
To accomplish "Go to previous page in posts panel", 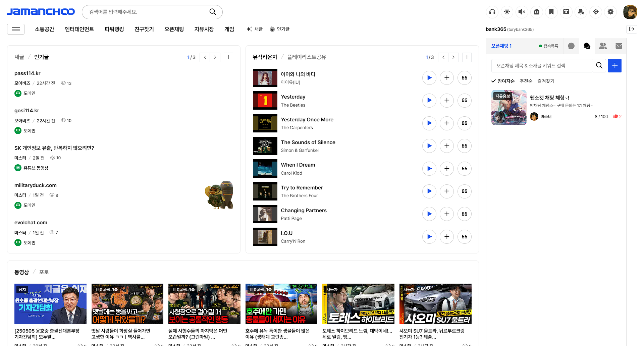I will [205, 57].
